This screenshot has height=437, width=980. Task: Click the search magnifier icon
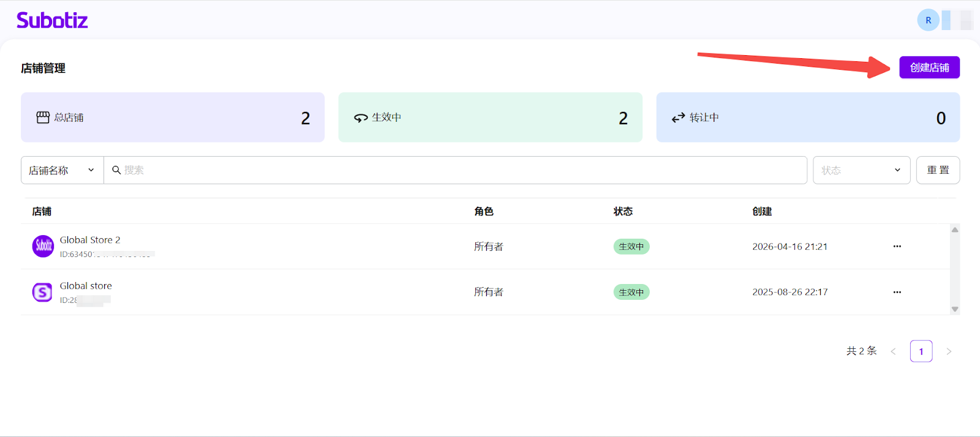(116, 170)
